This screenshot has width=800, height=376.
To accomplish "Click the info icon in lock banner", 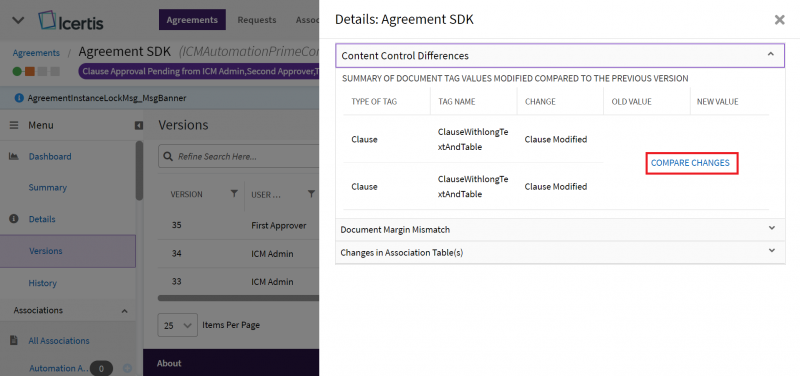I will coord(19,98).
